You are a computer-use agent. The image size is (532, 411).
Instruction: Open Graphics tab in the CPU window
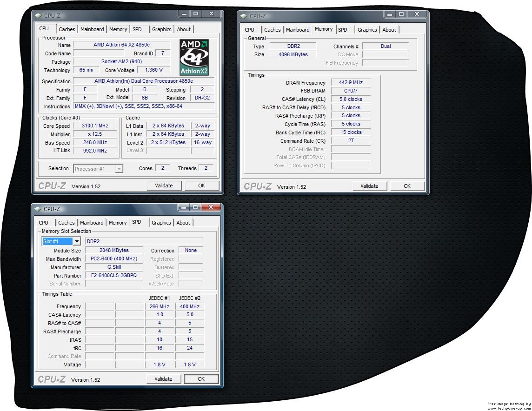click(x=161, y=29)
